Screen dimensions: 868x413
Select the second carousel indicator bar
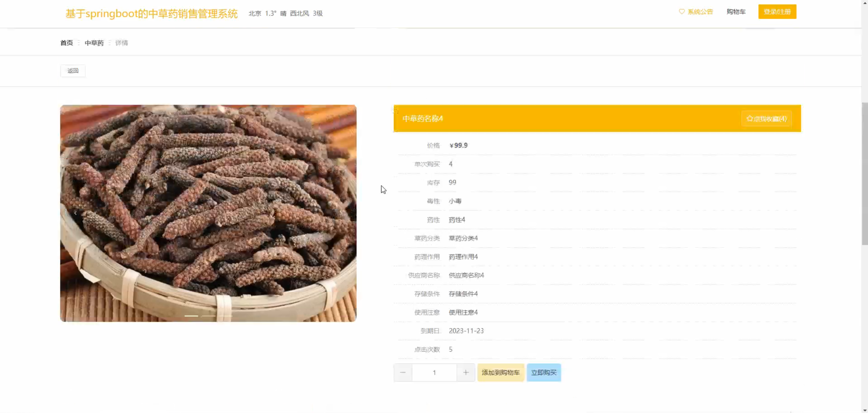coord(209,316)
